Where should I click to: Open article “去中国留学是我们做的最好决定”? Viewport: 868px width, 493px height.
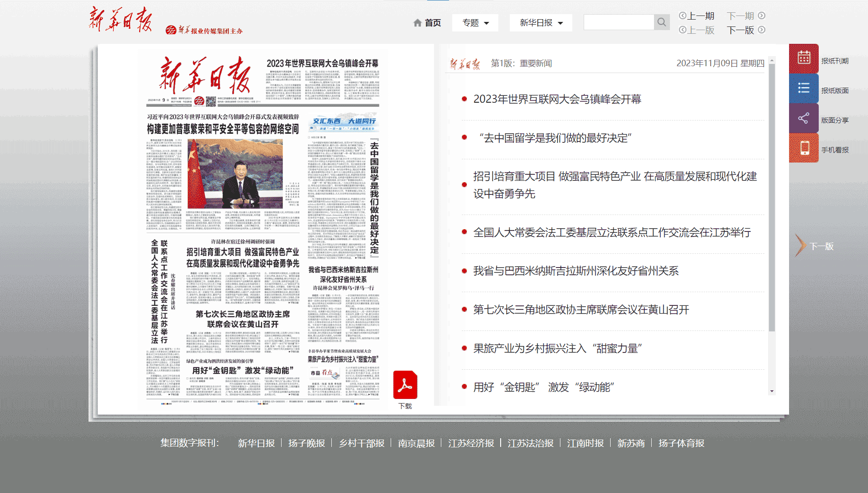click(555, 138)
